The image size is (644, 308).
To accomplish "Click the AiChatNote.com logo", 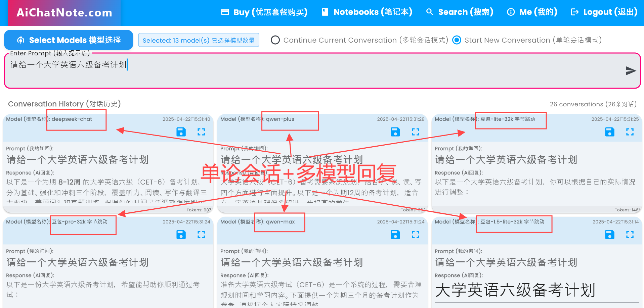I will pyautogui.click(x=65, y=13).
